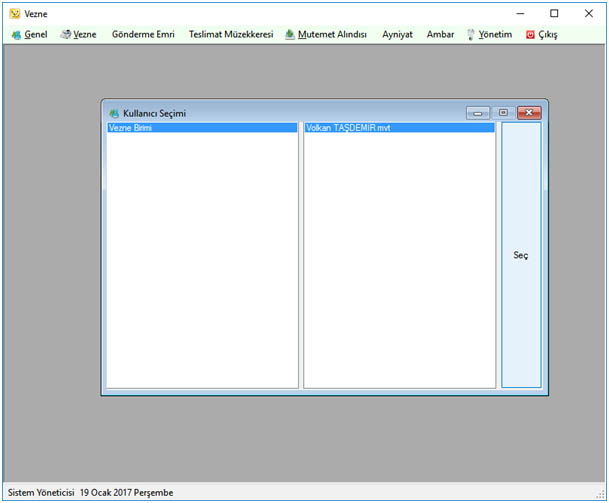Open the Gönderme Emri menu

(143, 35)
